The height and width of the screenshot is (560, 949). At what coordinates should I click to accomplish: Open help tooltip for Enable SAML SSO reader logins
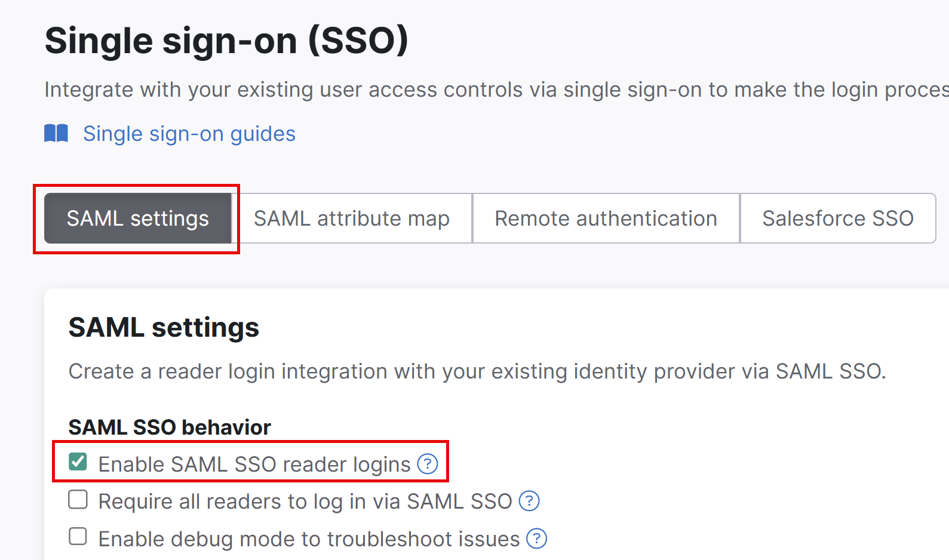pos(427,464)
